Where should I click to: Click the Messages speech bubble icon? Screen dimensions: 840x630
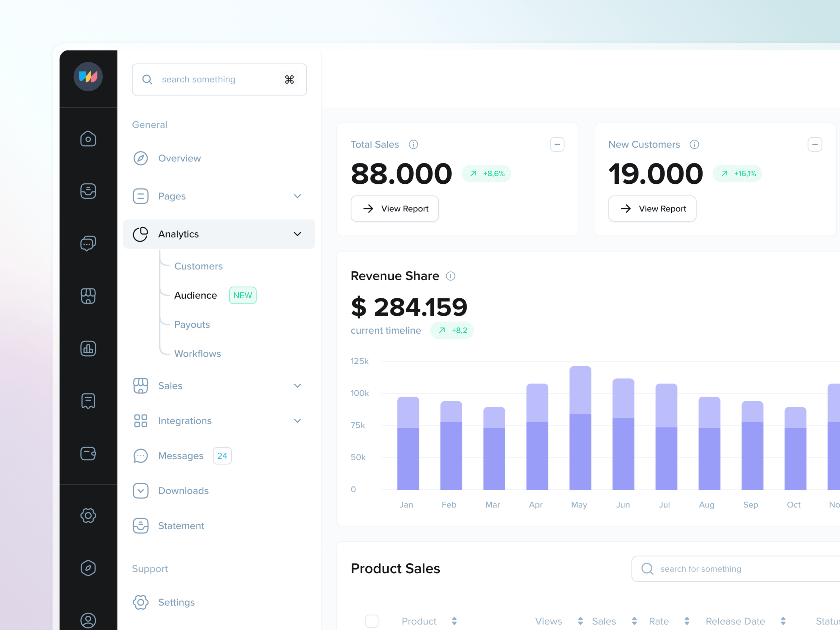140,456
